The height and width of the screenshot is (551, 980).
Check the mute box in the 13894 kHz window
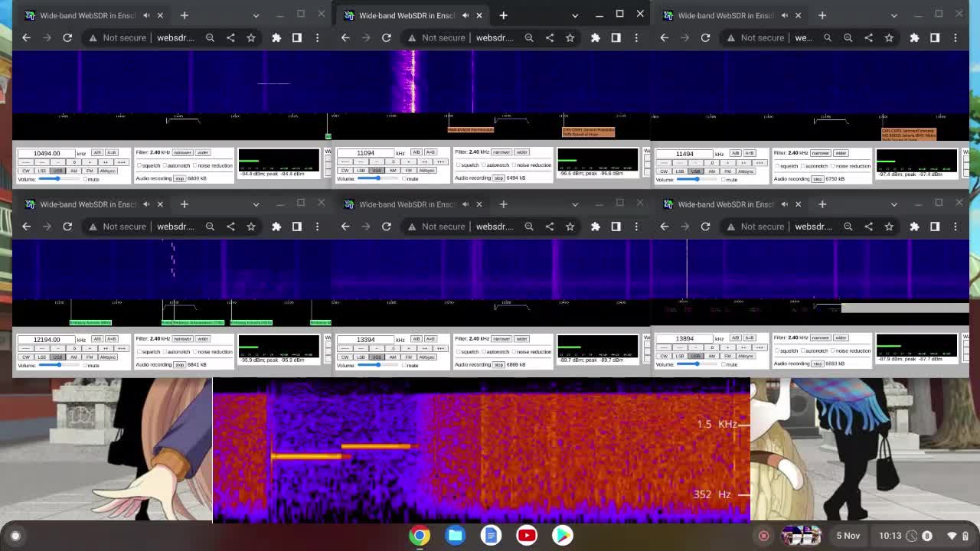click(x=723, y=364)
